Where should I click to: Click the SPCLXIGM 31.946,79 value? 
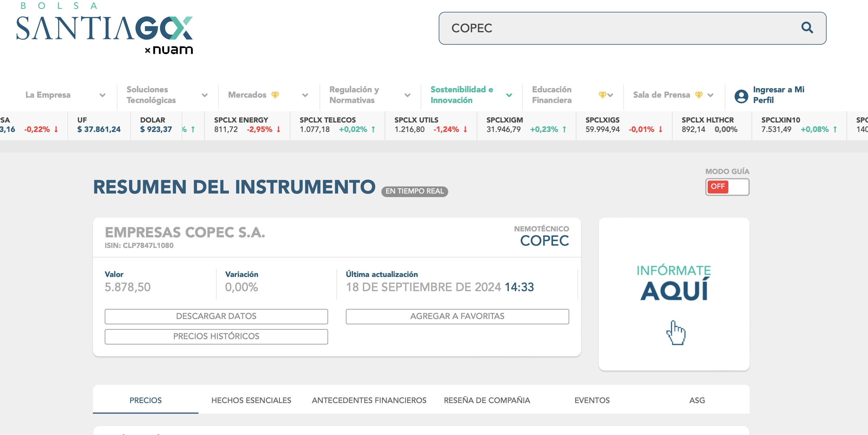point(504,129)
